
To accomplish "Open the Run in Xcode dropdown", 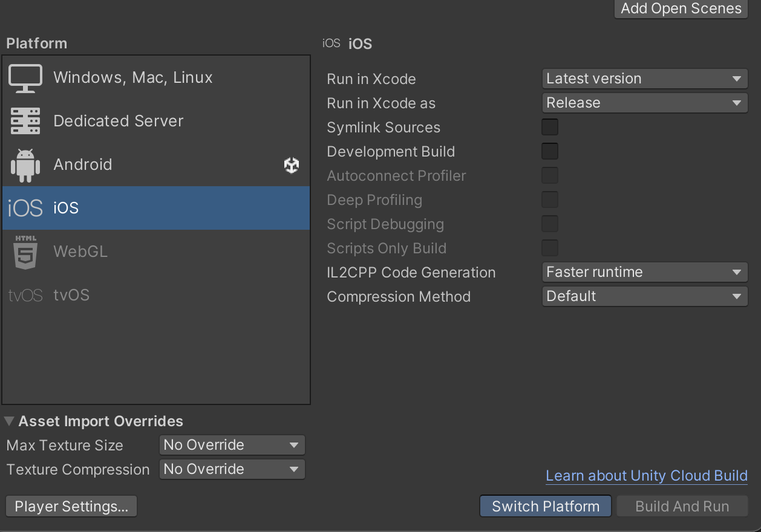I will coord(644,79).
